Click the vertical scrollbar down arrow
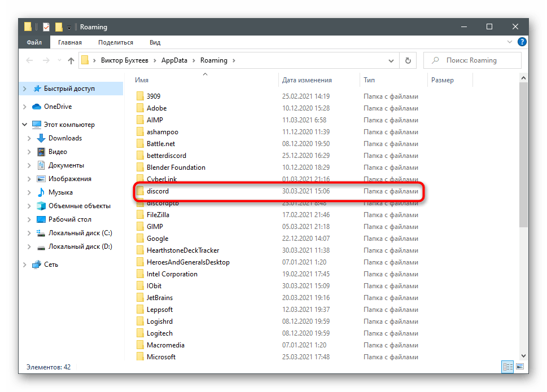The image size is (547, 392). click(x=523, y=355)
